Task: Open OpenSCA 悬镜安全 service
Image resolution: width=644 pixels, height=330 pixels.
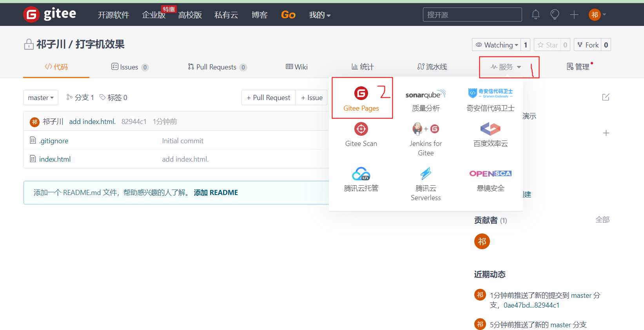Action: pyautogui.click(x=490, y=180)
